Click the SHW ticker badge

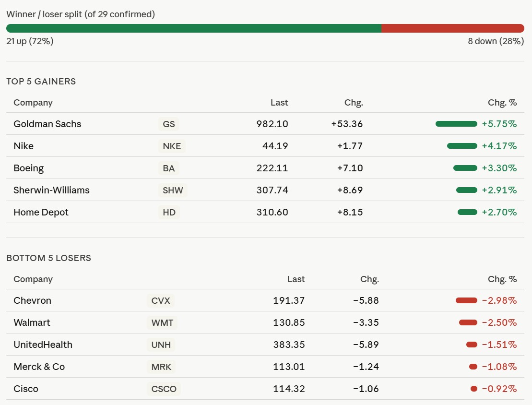coord(173,190)
